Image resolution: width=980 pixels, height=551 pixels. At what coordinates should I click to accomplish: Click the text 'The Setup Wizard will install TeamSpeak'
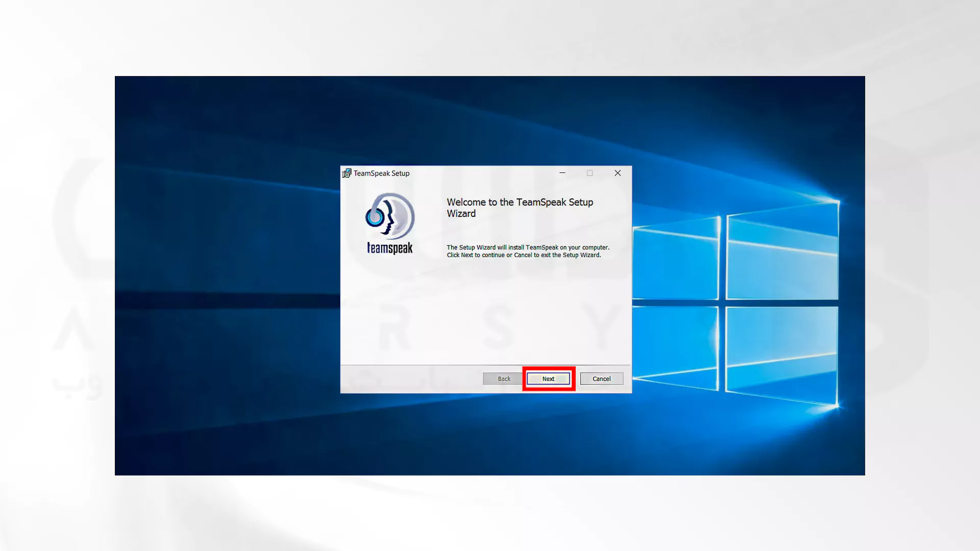point(502,247)
